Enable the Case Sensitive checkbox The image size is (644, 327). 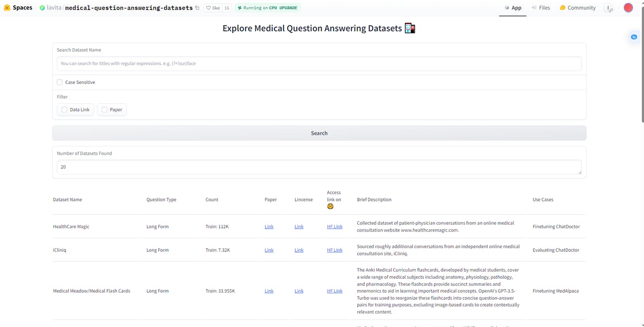click(x=60, y=82)
